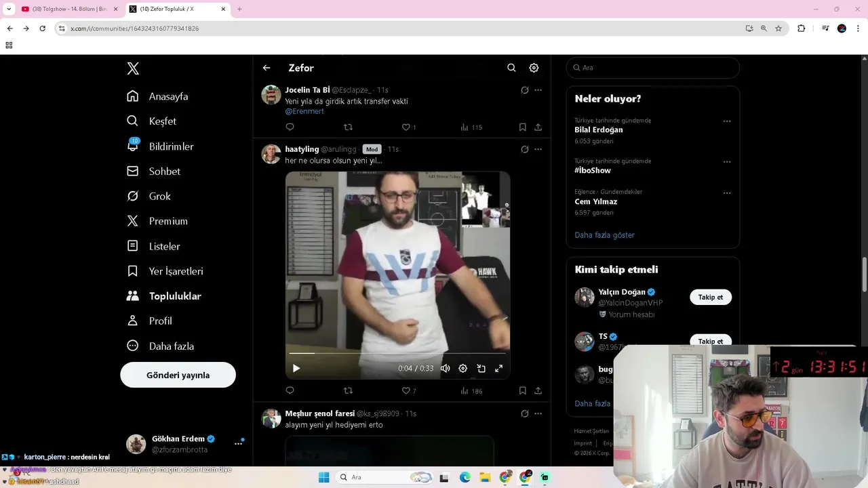The image size is (868, 488).
Task: Search within Zefor community
Action: [x=511, y=68]
